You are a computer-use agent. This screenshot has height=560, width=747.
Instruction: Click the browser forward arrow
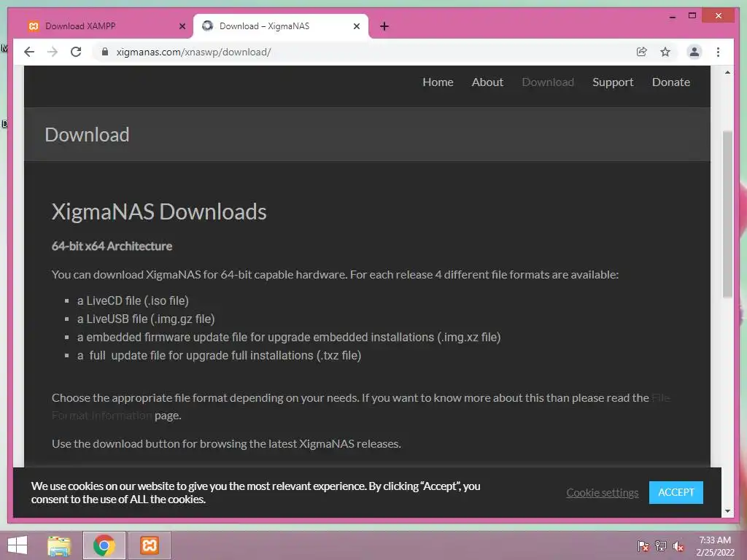[53, 52]
